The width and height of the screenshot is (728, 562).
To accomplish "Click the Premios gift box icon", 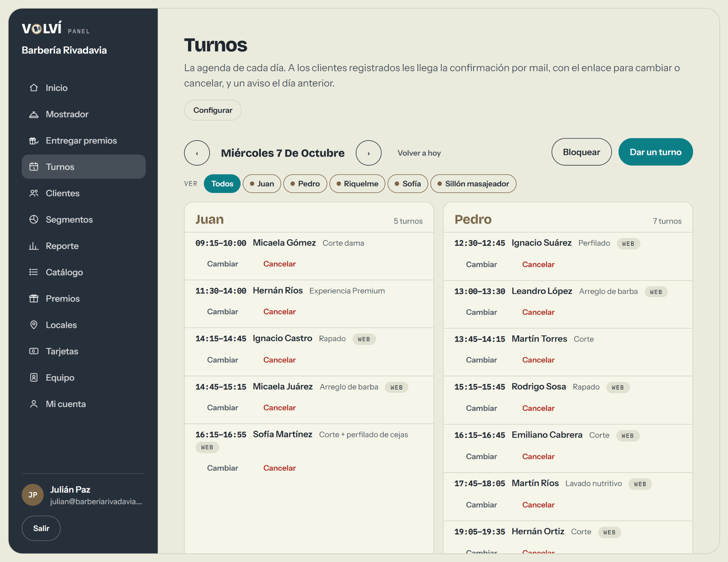I will 34,298.
